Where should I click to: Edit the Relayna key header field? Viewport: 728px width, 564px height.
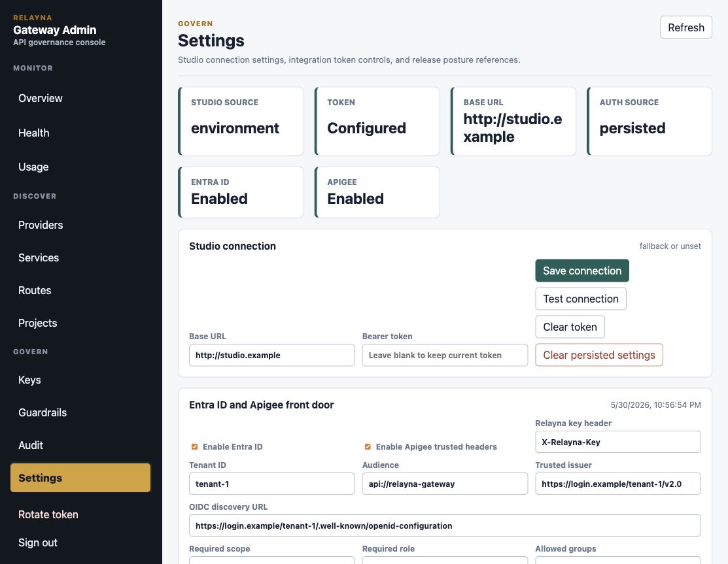pos(618,442)
